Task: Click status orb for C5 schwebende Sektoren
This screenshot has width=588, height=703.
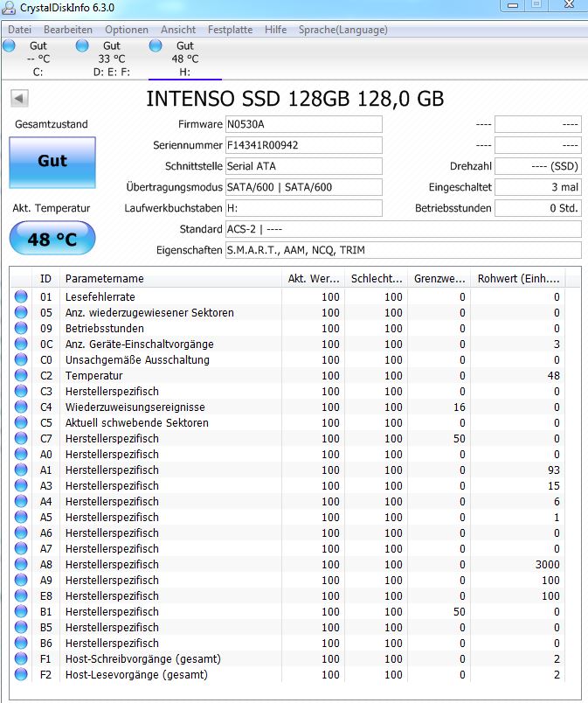Action: [21, 422]
